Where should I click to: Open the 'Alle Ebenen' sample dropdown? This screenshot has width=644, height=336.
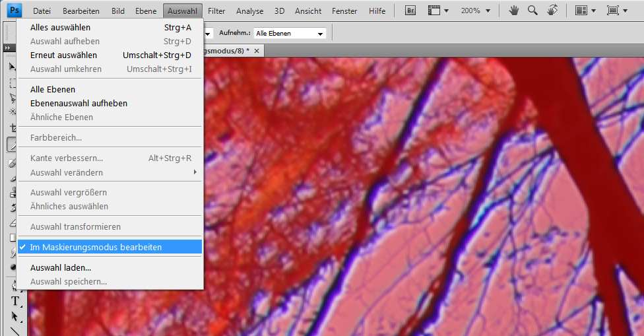290,33
